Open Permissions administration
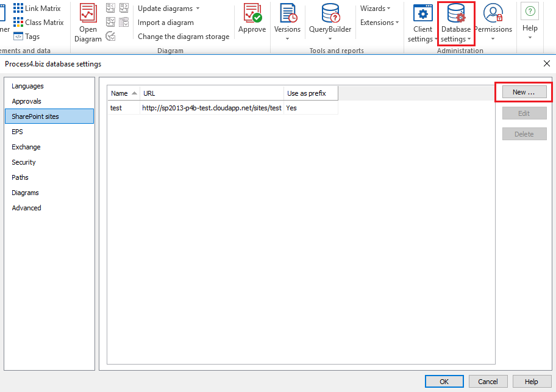Viewport: 556px width, 392px height. (x=493, y=18)
